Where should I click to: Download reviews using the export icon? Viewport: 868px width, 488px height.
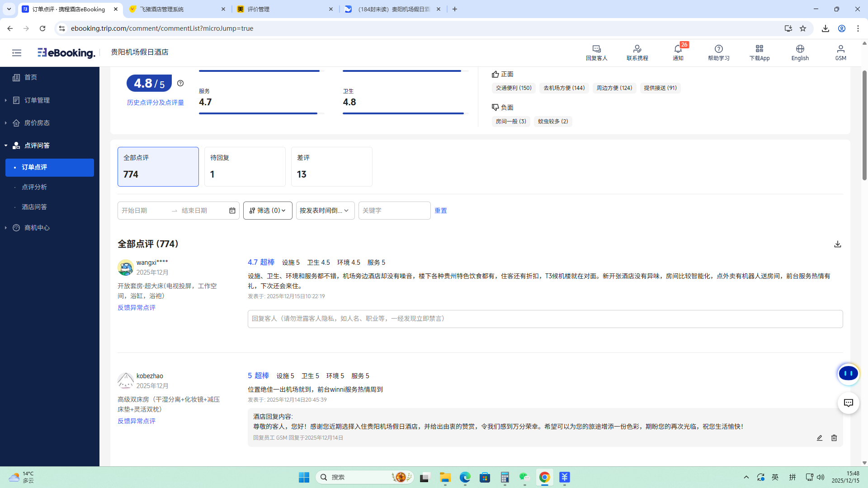(837, 244)
